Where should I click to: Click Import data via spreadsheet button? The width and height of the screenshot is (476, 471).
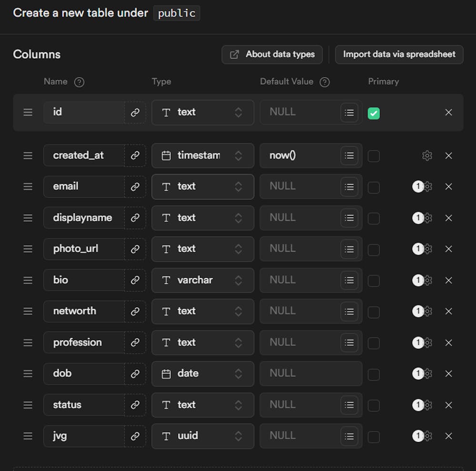(399, 54)
